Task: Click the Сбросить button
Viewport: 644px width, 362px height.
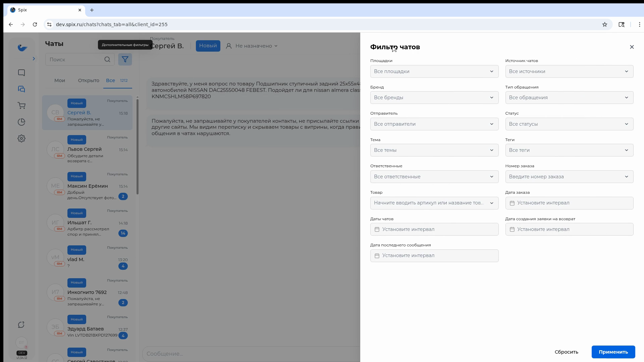Action: coord(566,352)
